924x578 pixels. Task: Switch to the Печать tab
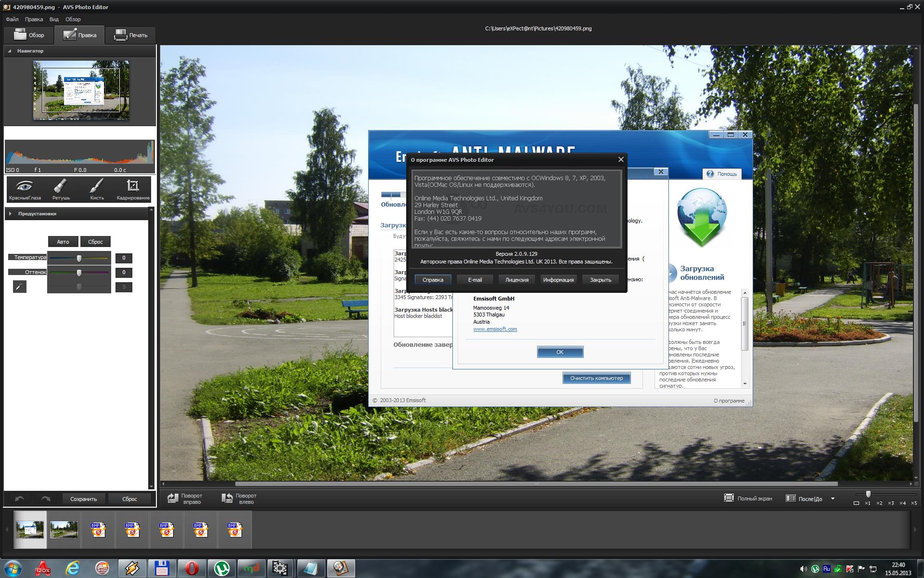[x=130, y=35]
